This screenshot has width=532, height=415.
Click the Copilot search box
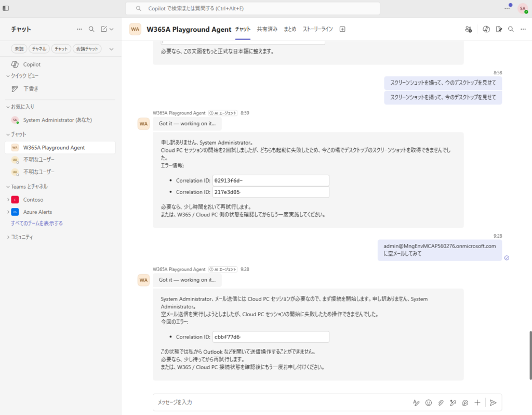(252, 8)
